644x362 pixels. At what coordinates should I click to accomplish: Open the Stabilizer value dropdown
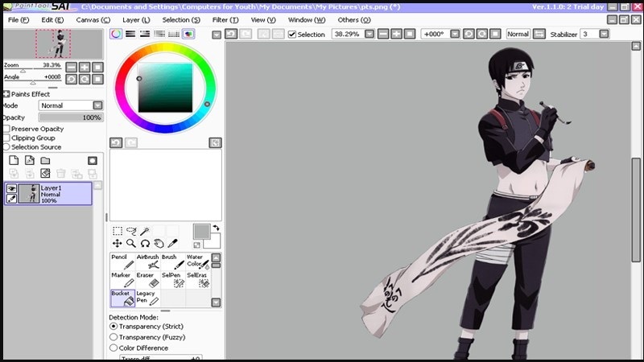coord(604,34)
